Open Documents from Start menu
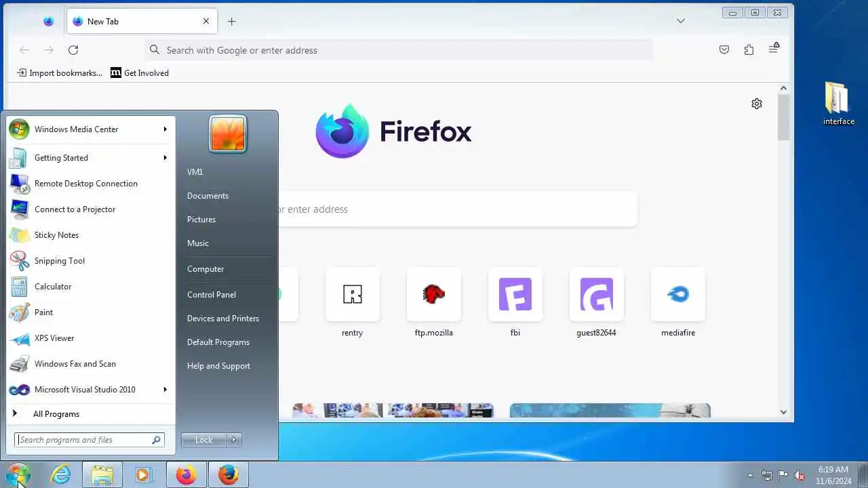868x488 pixels. click(208, 196)
